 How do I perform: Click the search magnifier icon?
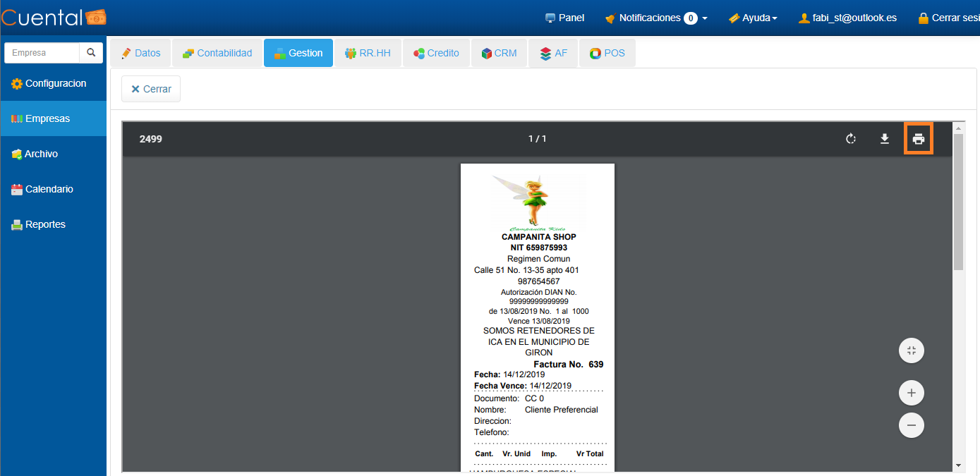[91, 53]
